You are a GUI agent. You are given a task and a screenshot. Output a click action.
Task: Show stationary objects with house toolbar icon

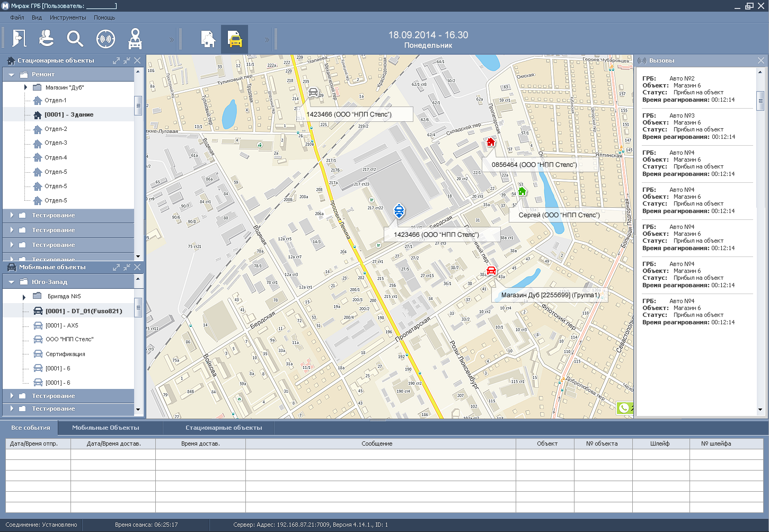(208, 39)
